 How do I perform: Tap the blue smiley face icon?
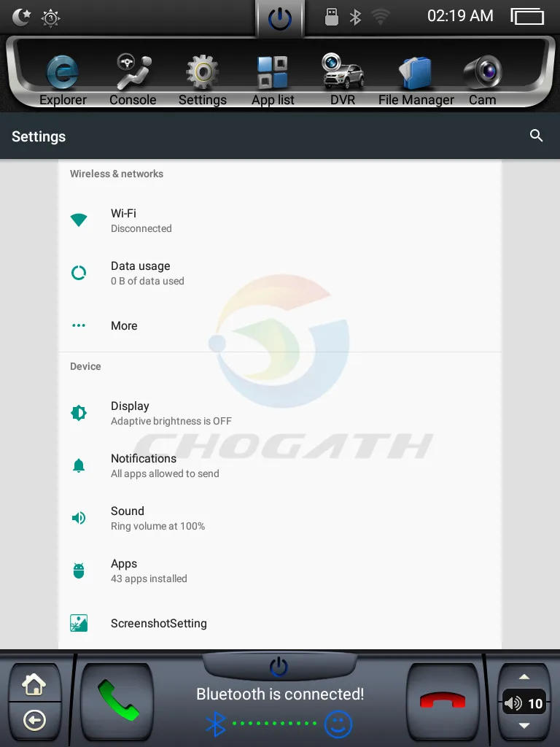pos(338,724)
